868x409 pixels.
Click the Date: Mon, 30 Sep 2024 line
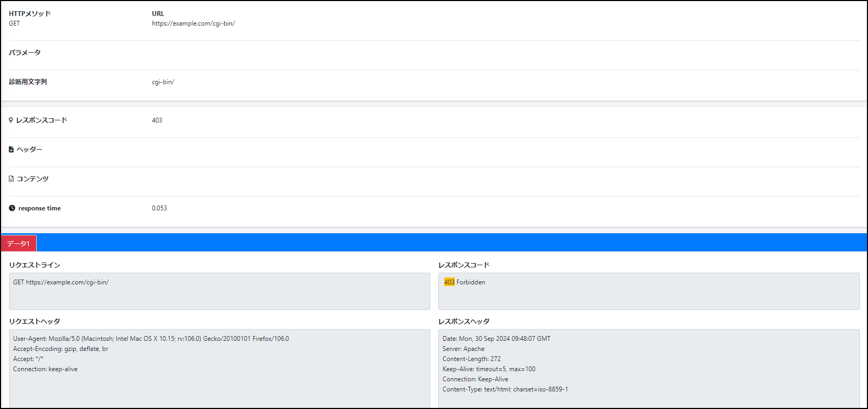(496, 339)
